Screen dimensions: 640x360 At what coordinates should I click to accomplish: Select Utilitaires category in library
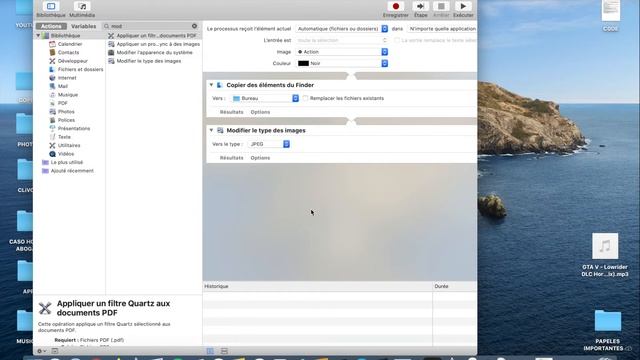[69, 145]
